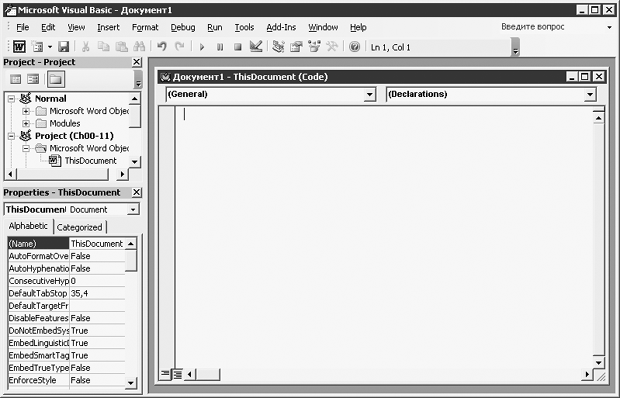Screen dimensions: 620x398
Task: Open the Insert object dropdown arrow
Action: click(x=50, y=47)
